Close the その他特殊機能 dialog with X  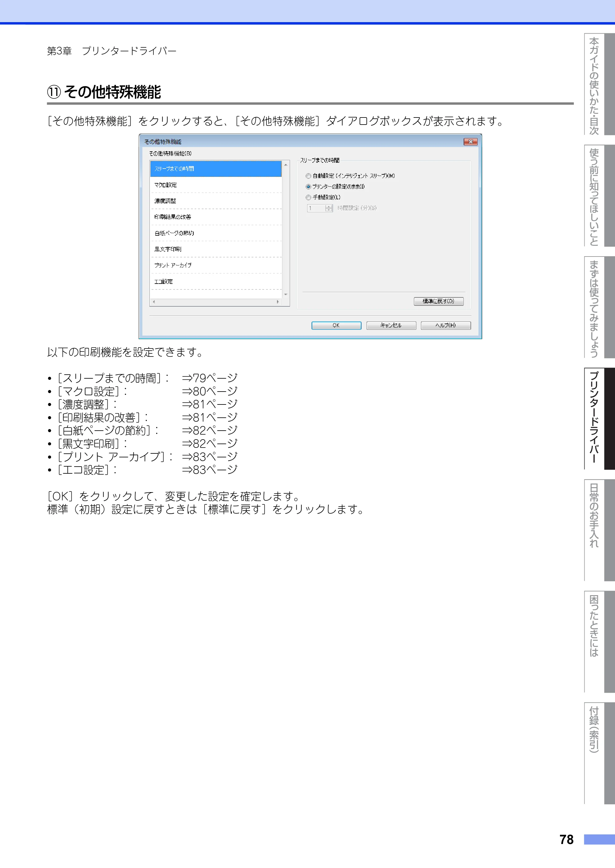point(470,141)
